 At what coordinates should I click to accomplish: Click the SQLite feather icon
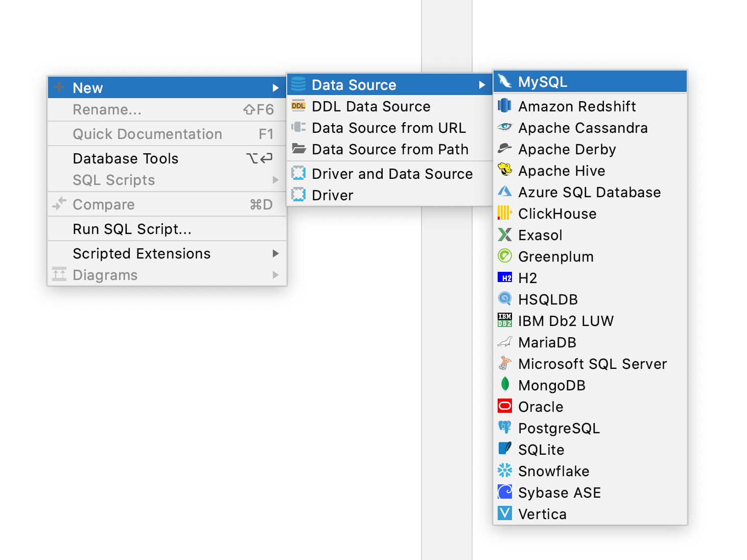505,449
